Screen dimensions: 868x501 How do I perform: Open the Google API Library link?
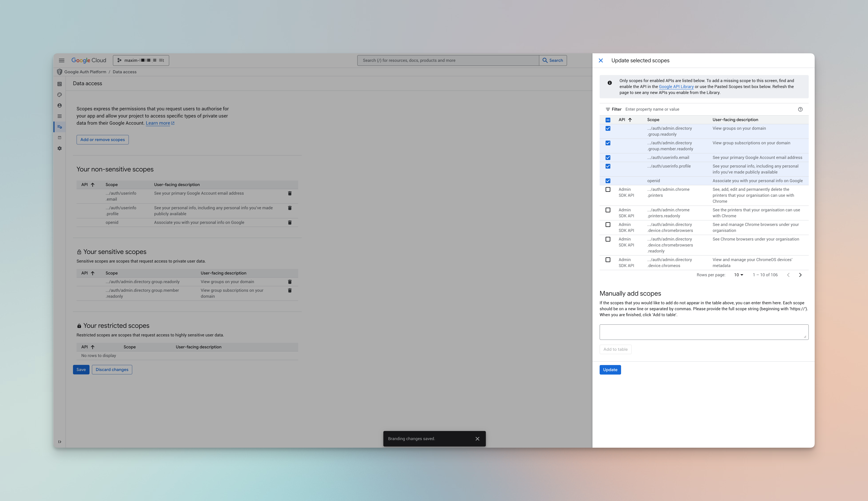(x=676, y=87)
